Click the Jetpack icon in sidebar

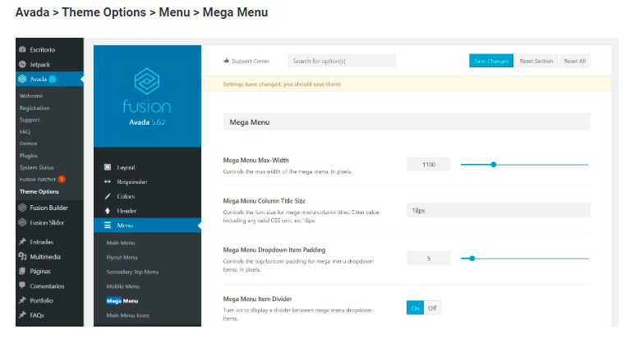point(23,64)
